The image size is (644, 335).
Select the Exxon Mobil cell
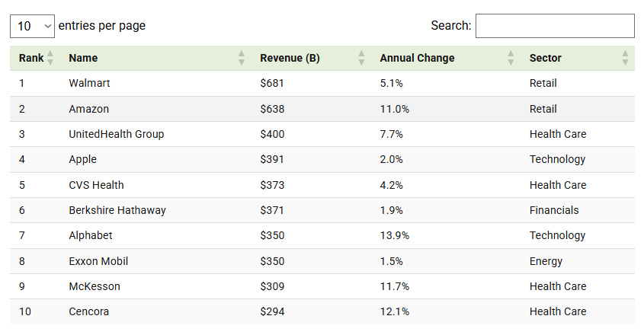[x=98, y=261]
